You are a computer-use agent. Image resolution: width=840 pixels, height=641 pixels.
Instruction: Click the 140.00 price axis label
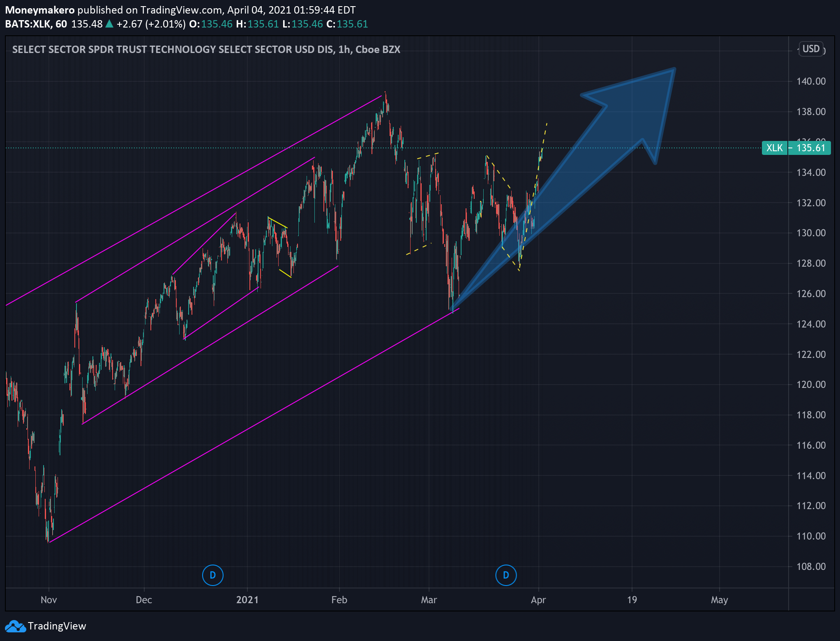(x=811, y=81)
